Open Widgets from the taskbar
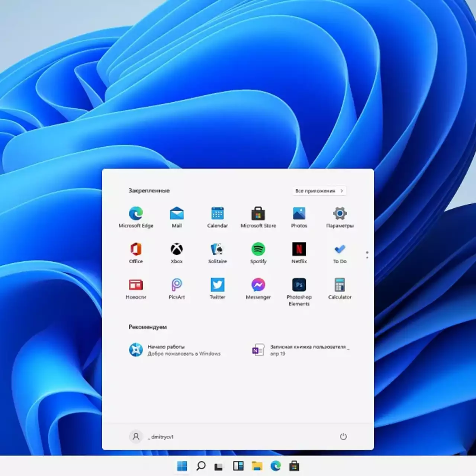This screenshot has width=476, height=476. click(238, 466)
